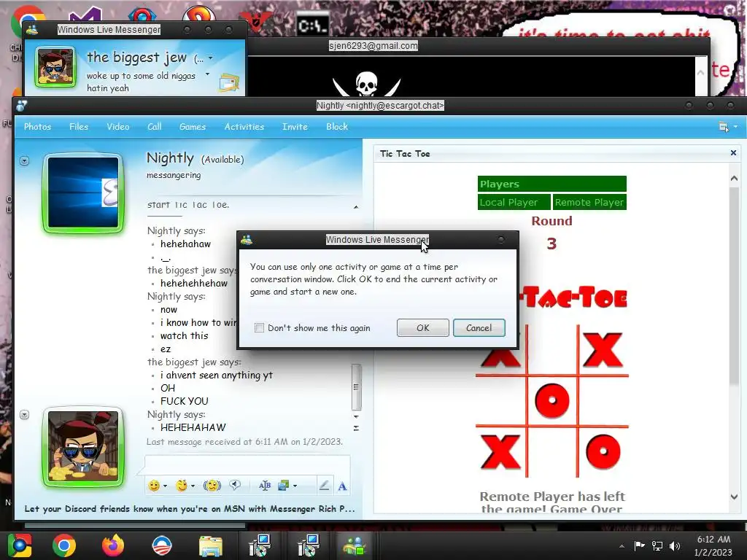
Task: Click empty bottom-middle tic-tac-toe cell
Action: (x=552, y=451)
